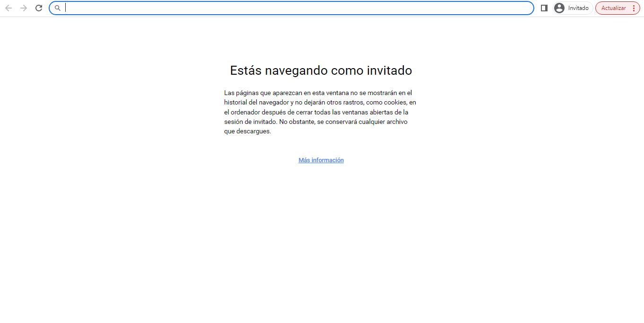Reload the current page

[39, 8]
